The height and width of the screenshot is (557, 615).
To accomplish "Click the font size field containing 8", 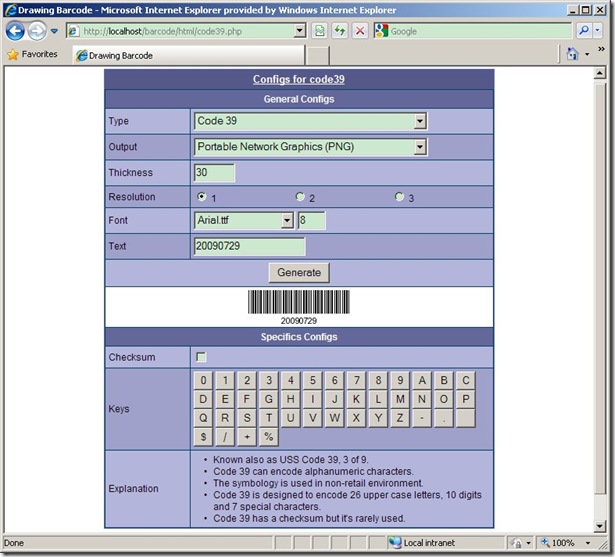I will (x=311, y=220).
